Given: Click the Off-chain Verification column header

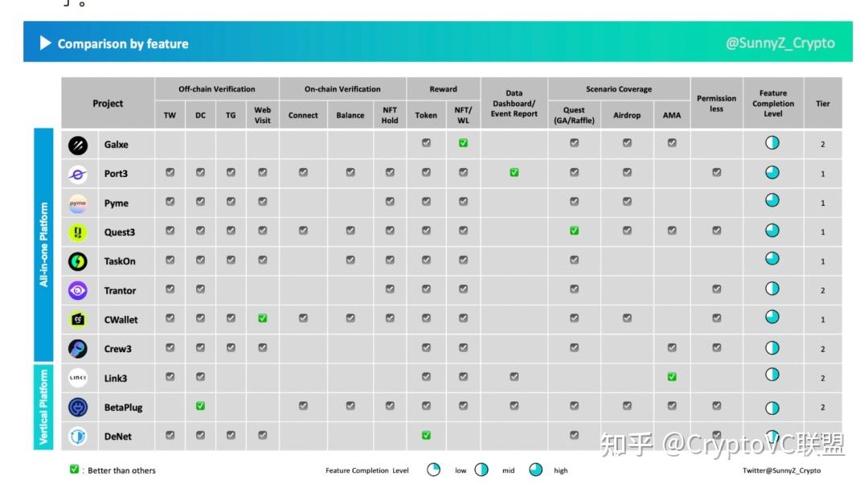Looking at the screenshot, I should click(217, 89).
